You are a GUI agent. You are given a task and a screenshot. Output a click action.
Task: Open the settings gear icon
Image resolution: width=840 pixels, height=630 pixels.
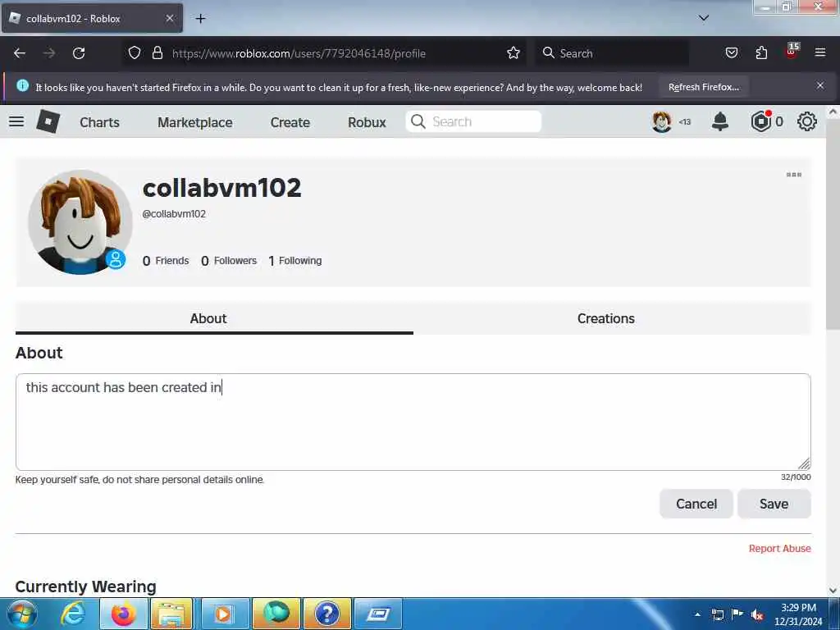tap(807, 121)
